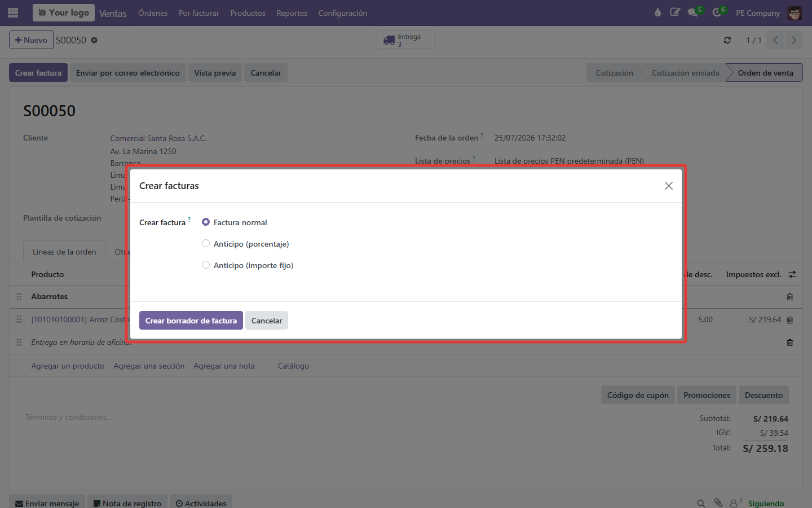Click the refresh record icon
Image resolution: width=812 pixels, height=508 pixels.
tap(727, 40)
